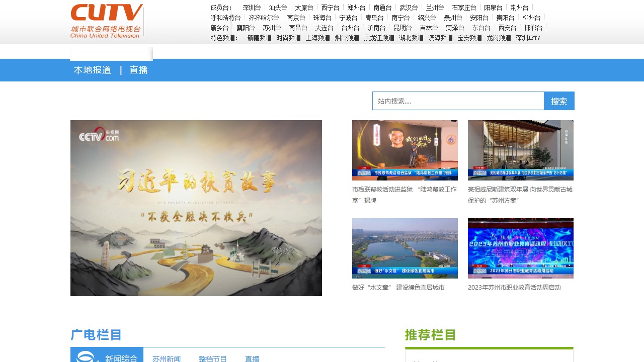Go to member station 阳泉台
644x362 pixels.
493,8
